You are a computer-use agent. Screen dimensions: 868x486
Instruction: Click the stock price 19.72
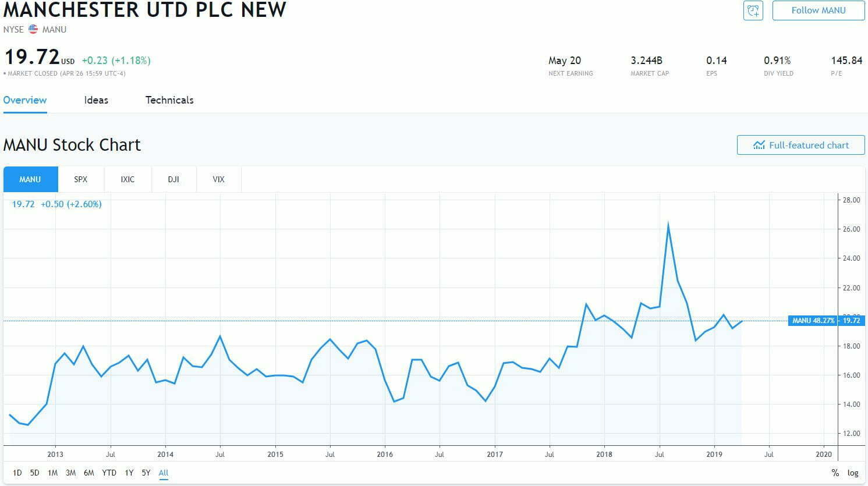32,58
